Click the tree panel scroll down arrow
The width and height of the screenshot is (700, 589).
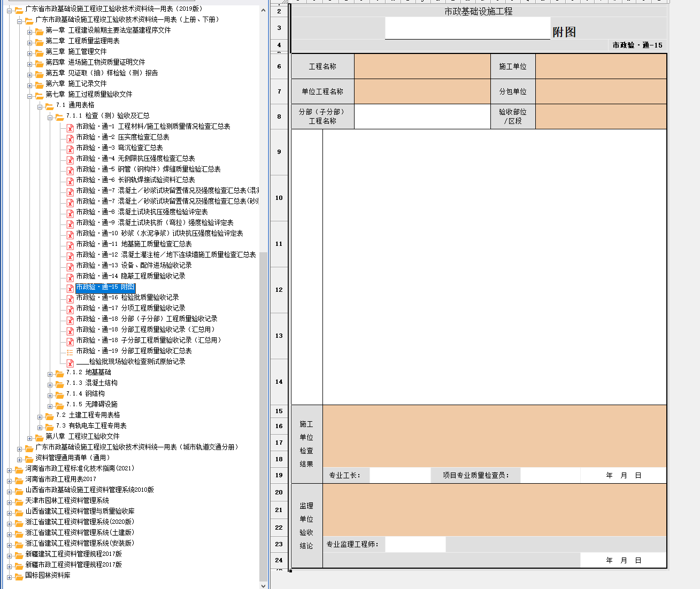pyautogui.click(x=263, y=585)
